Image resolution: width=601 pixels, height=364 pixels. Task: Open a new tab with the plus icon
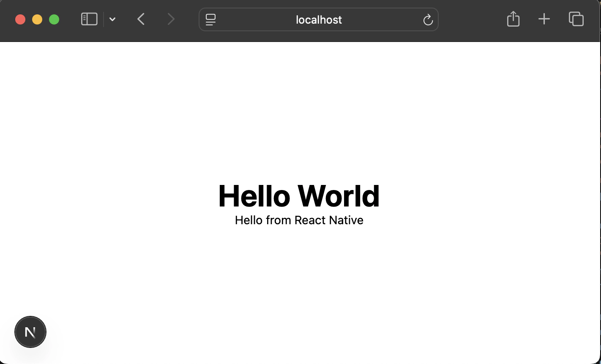(x=544, y=19)
